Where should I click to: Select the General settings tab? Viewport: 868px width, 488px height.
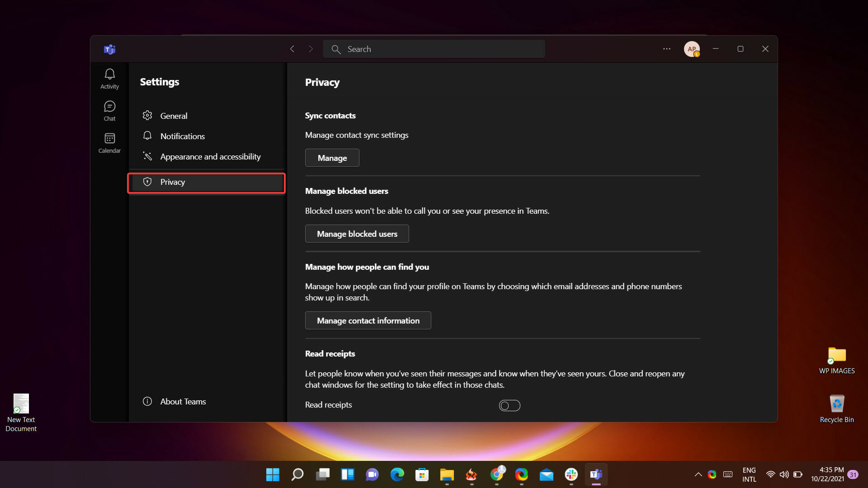tap(174, 116)
